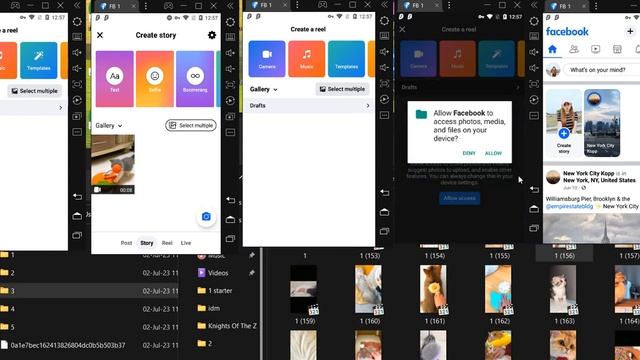Expand Gallery dropdown in middle Create a reel window
Screen dimensions: 640x360
264,89
